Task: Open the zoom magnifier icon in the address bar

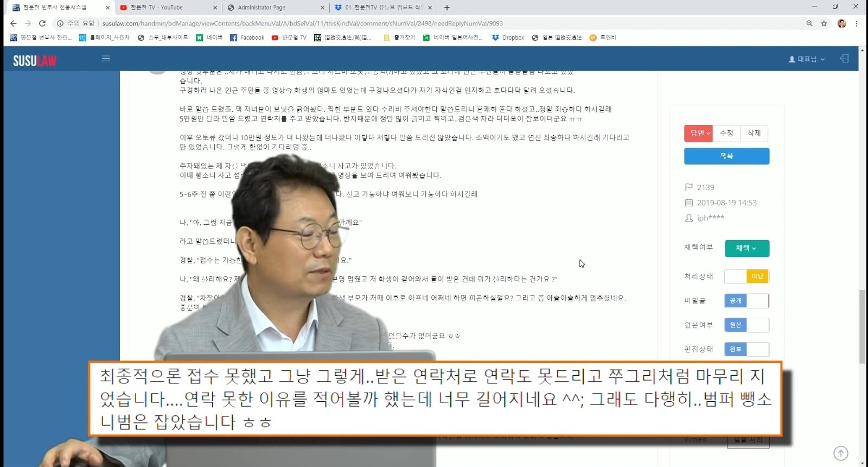Action: coord(809,23)
